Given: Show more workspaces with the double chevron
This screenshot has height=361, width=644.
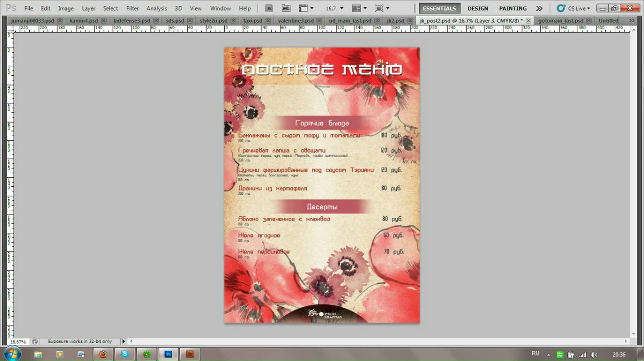Looking at the screenshot, I should point(539,8).
